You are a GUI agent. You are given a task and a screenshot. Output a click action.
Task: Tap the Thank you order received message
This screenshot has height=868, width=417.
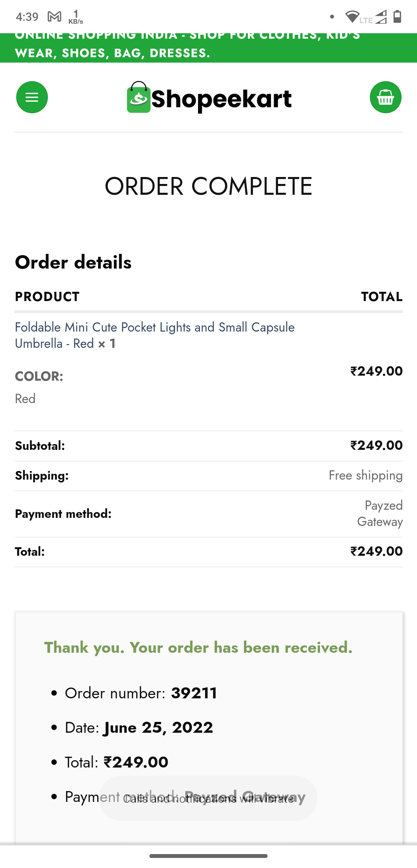[198, 648]
